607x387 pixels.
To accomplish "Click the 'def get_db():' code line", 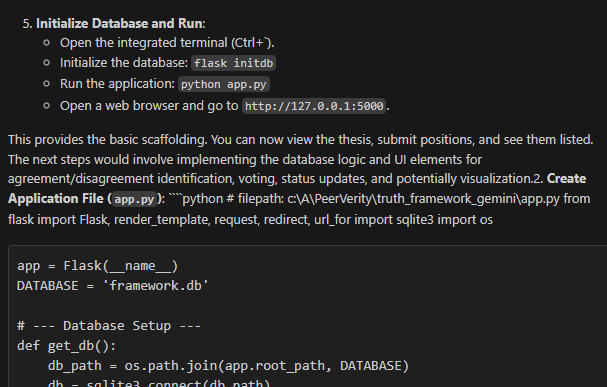I will pos(67,346).
